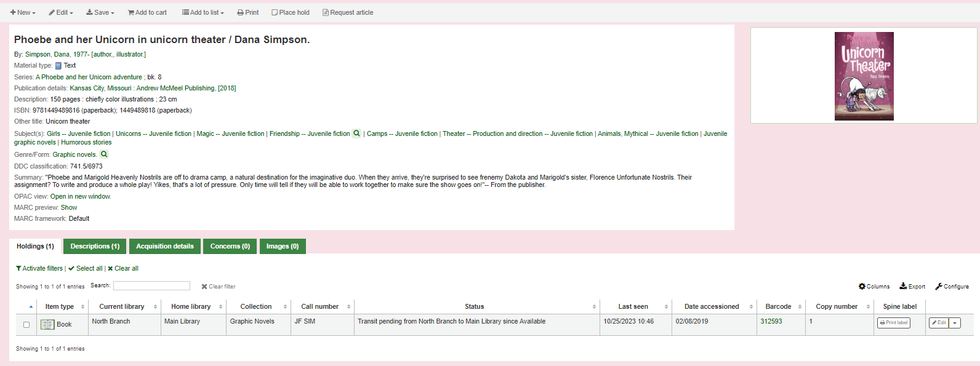Click the holdings search input field
Image resolution: width=980 pixels, height=366 pixels.
[x=151, y=285]
